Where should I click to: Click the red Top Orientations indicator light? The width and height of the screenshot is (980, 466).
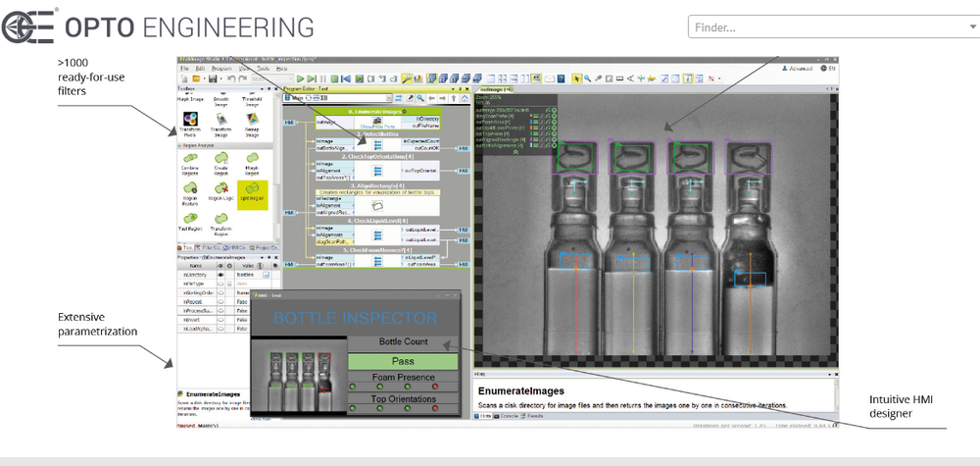tap(435, 408)
